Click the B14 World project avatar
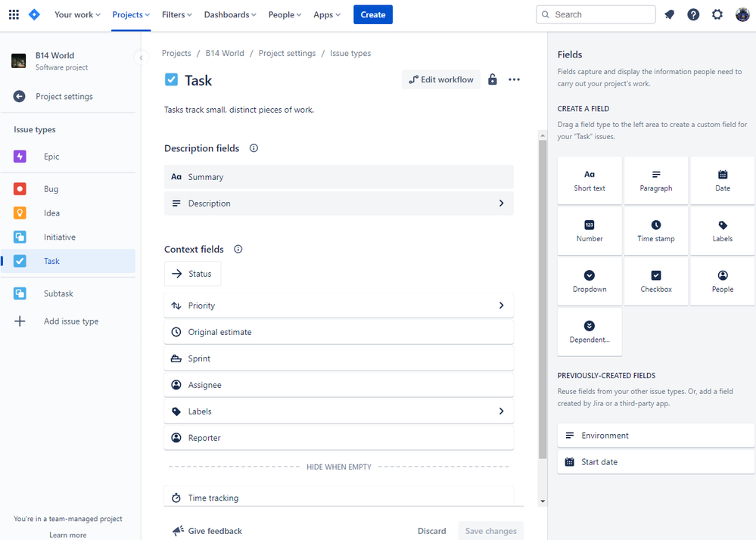756x540 pixels. coord(19,61)
